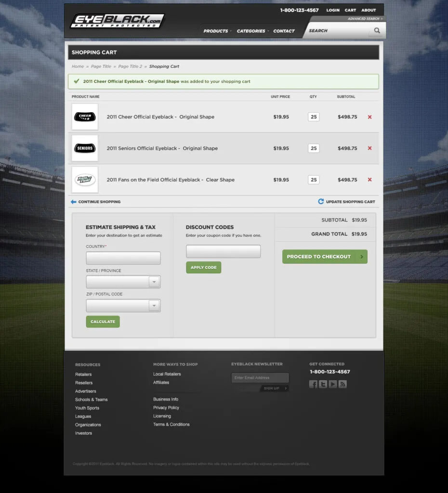Click Proceed to Checkout button

pyautogui.click(x=325, y=257)
